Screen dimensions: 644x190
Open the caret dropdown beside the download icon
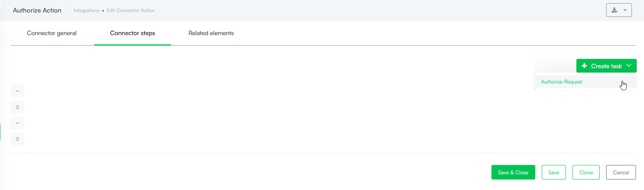625,10
